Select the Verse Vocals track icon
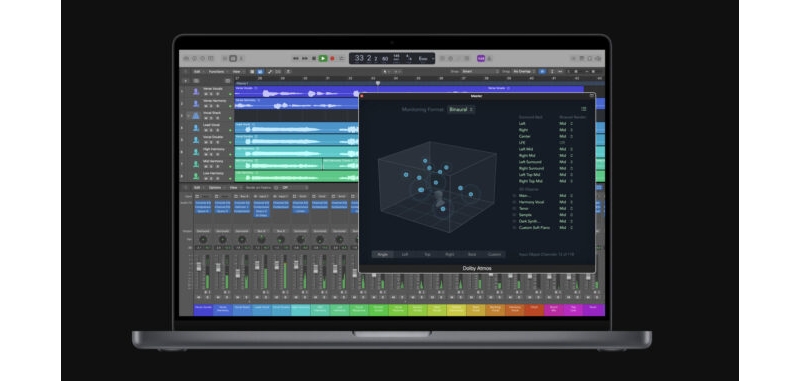This screenshot has width=800, height=381. tap(196, 91)
